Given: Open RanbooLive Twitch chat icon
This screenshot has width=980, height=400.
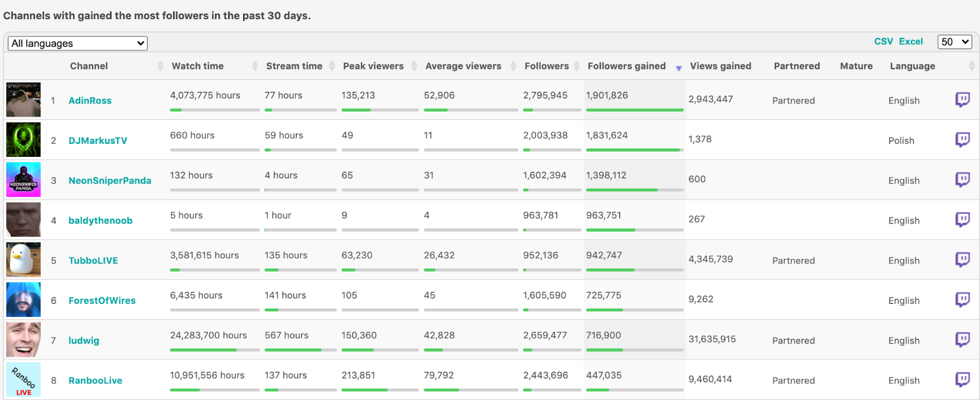Looking at the screenshot, I should pos(962,380).
